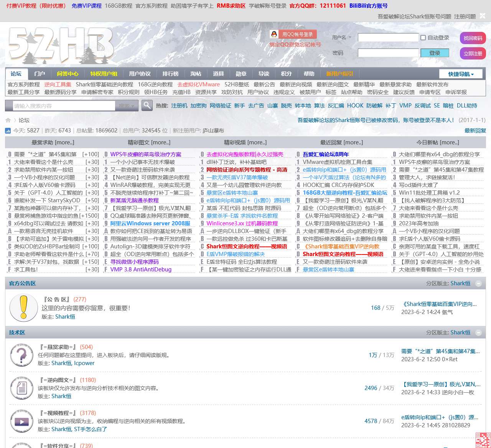Click the magnifier search button
This screenshot has height=448, width=491.
[x=147, y=105]
